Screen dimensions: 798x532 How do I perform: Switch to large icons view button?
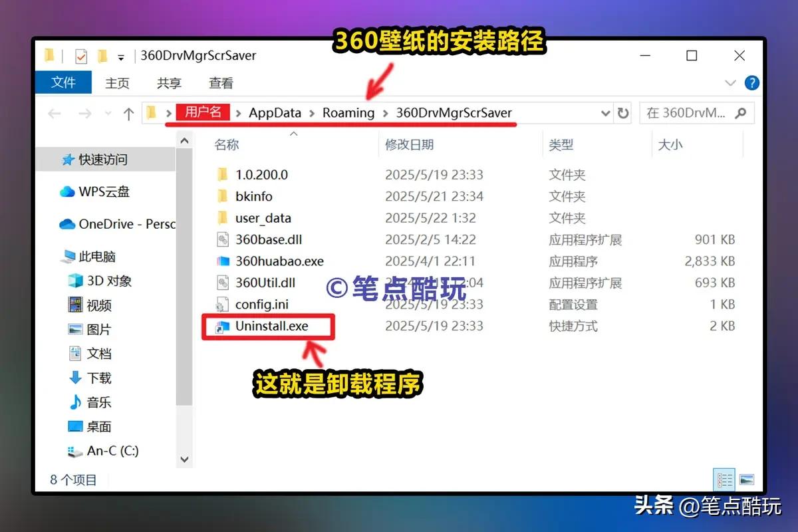click(x=746, y=479)
